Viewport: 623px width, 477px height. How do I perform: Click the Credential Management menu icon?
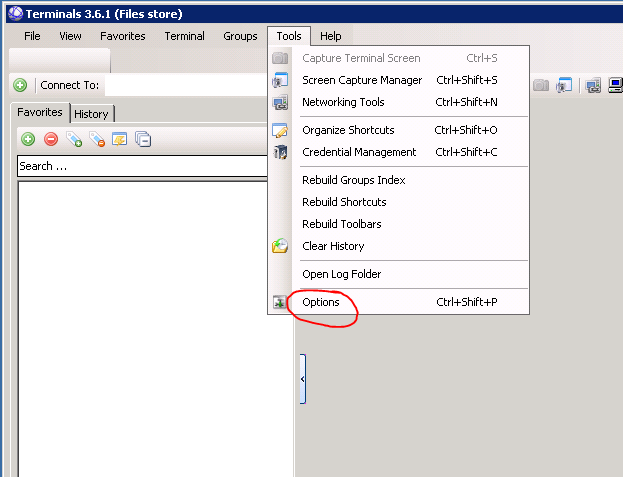pyautogui.click(x=280, y=152)
